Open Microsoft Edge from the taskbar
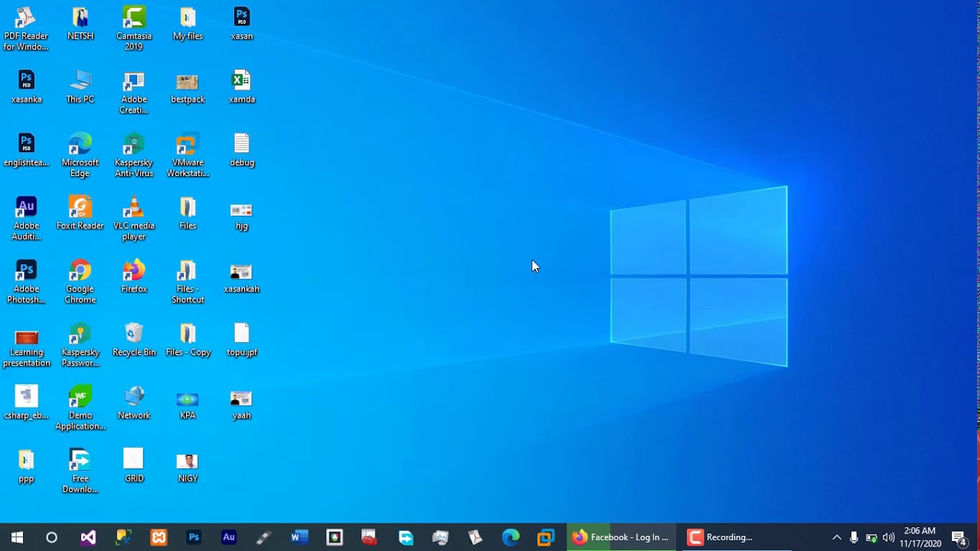This screenshot has height=551, width=980. 511,537
